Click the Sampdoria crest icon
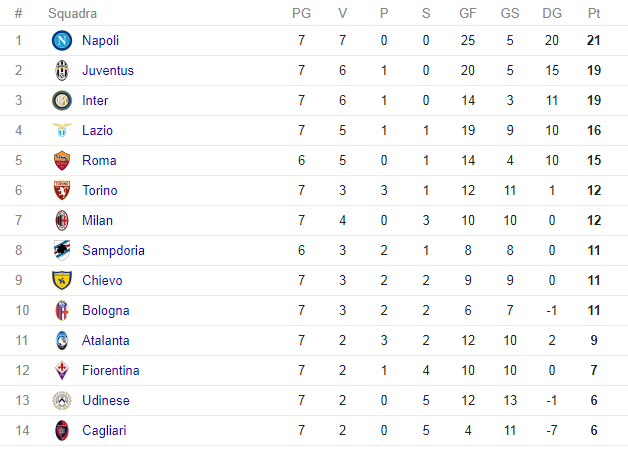 [62, 251]
